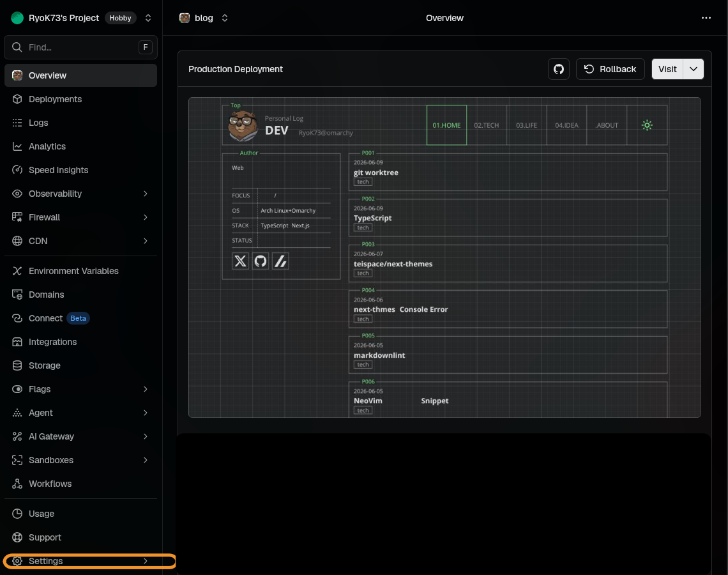This screenshot has width=728, height=575.
Task: Open Speed Insights in the sidebar
Action: pyautogui.click(x=81, y=170)
